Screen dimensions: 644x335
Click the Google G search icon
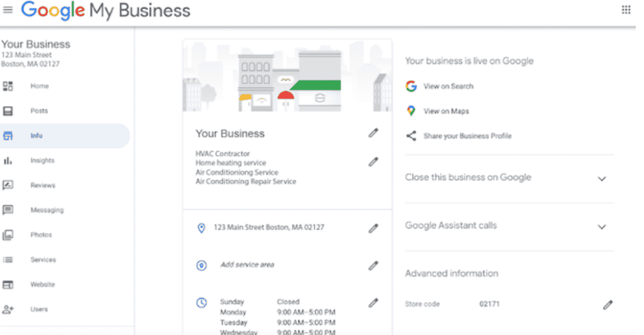click(x=411, y=86)
